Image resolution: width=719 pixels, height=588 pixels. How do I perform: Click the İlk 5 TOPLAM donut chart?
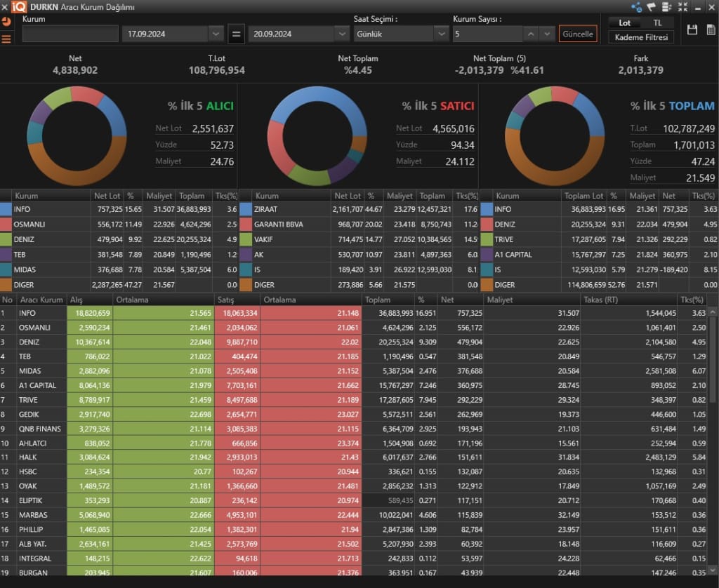[x=555, y=136]
